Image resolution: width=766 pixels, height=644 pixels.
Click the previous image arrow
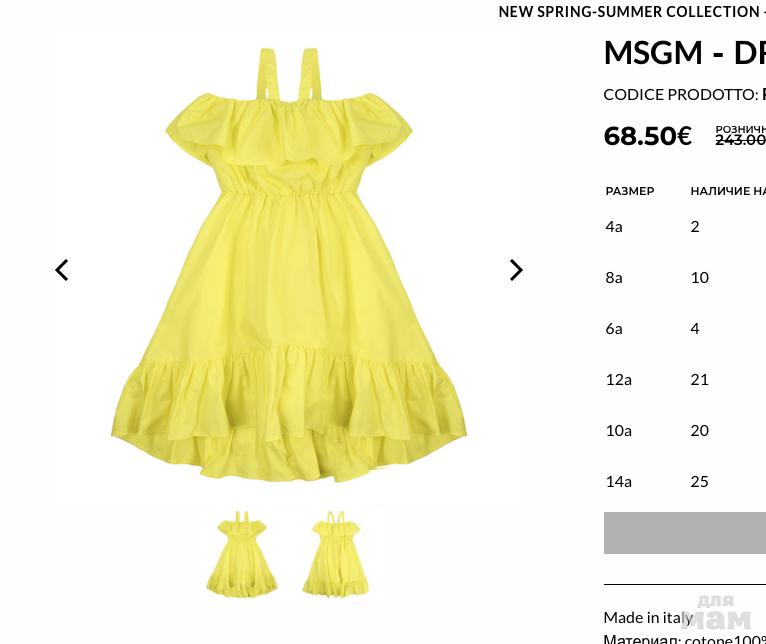[x=62, y=270]
